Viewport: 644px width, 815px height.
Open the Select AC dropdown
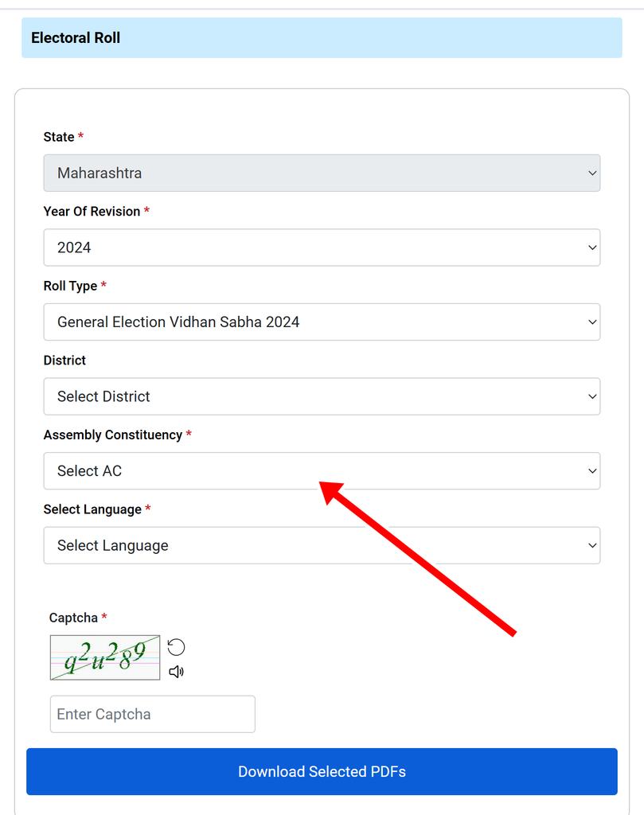click(x=322, y=471)
